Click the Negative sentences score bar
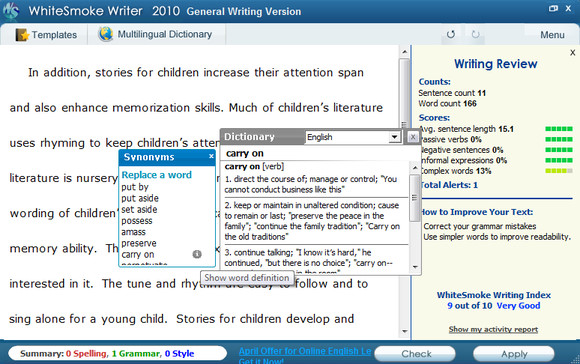580x364 pixels. coord(559,150)
